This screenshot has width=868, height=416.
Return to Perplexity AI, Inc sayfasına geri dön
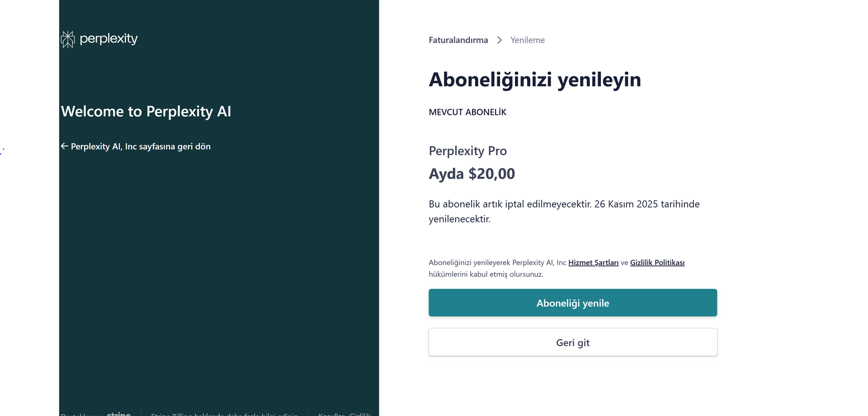tap(140, 147)
